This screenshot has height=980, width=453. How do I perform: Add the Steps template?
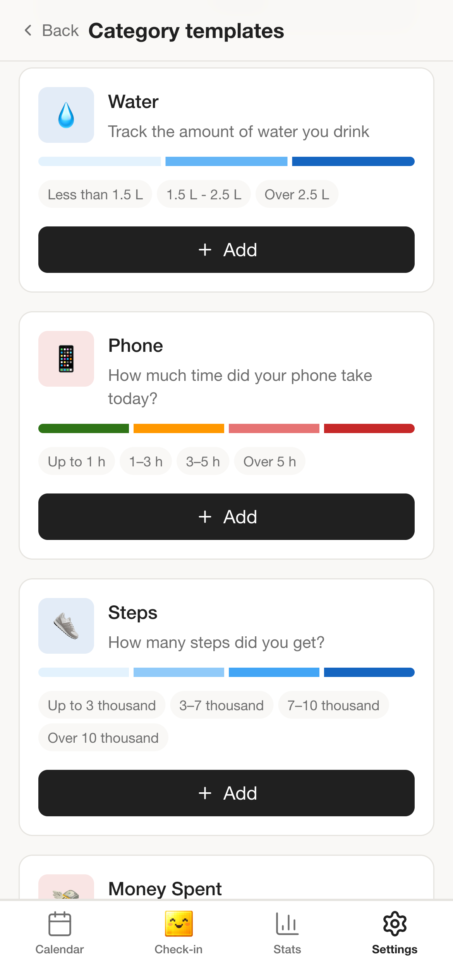click(226, 793)
